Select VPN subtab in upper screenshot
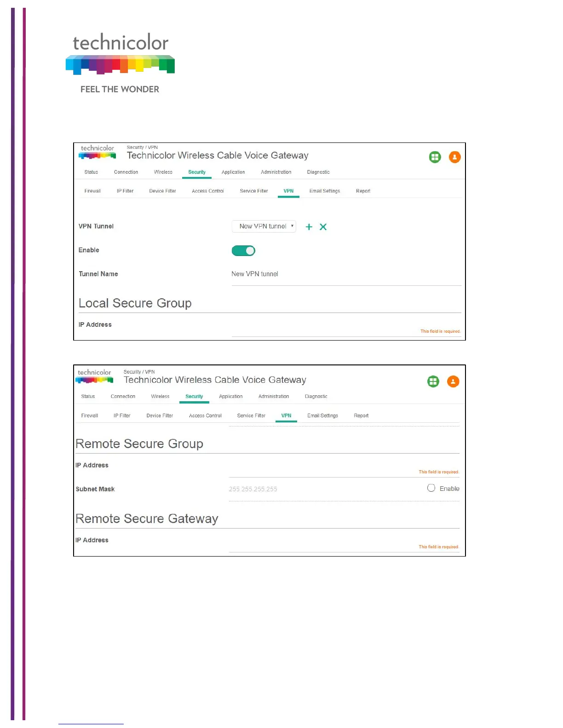The width and height of the screenshot is (563, 728). [x=288, y=191]
